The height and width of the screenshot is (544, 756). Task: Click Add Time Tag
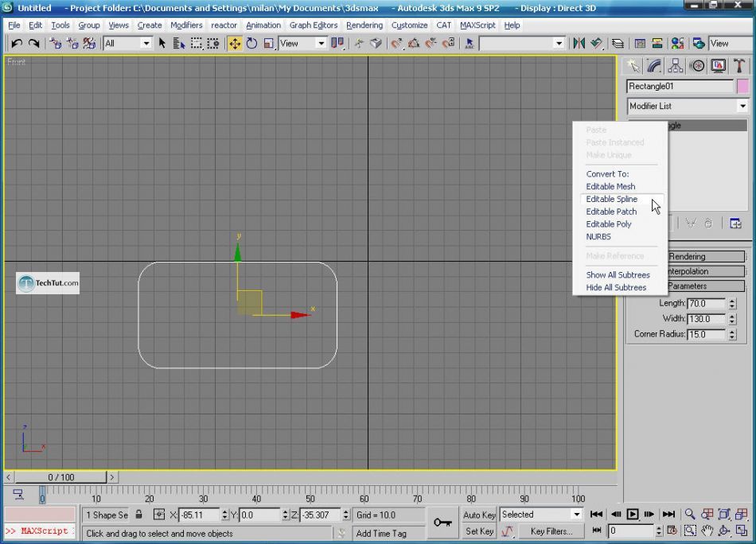pyautogui.click(x=381, y=534)
